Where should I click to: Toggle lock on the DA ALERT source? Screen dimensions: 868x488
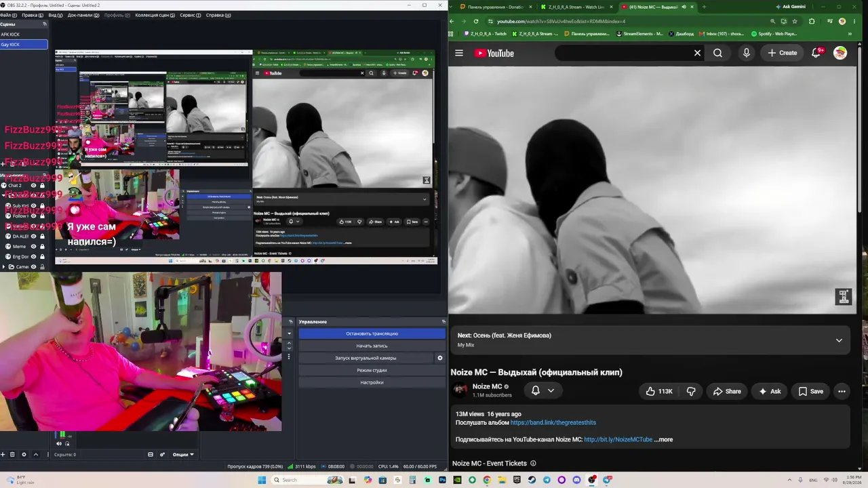click(42, 236)
